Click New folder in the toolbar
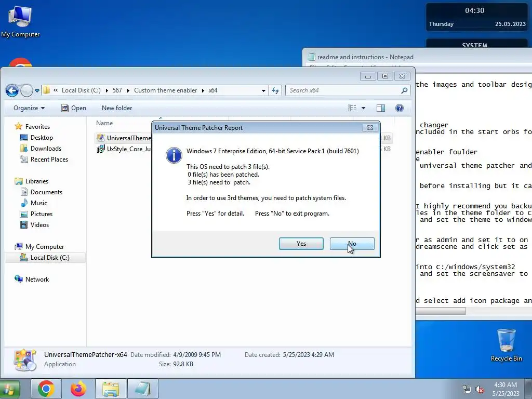Viewport: 532px width, 399px height. 117,108
